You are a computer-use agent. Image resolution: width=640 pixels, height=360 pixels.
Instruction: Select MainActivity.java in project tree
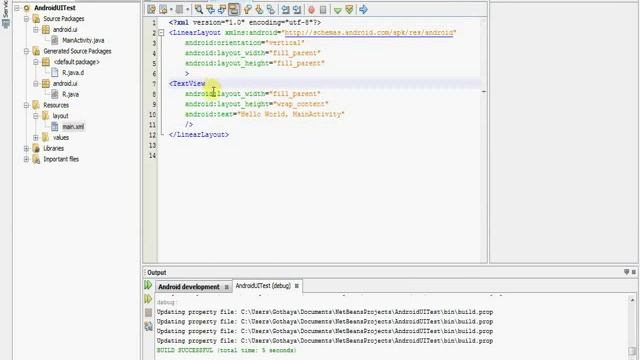pos(83,40)
